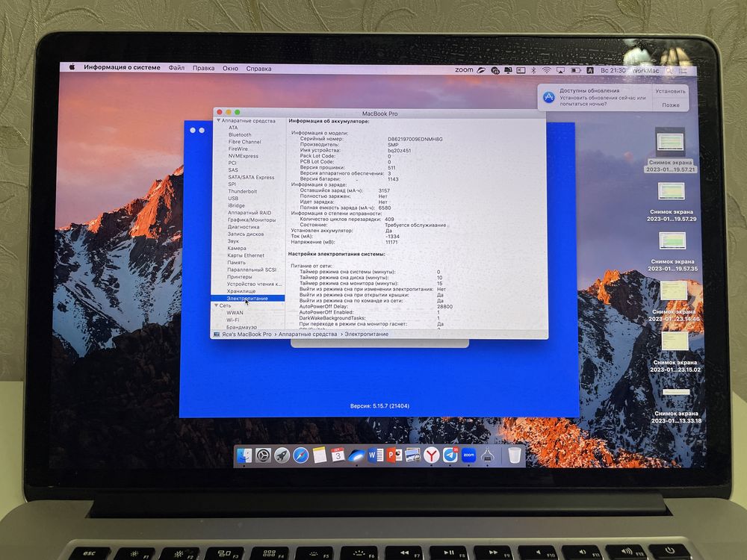This screenshot has height=560, width=747.
Task: Click serial number value D862197009EDNMH8G
Action: click(415, 139)
